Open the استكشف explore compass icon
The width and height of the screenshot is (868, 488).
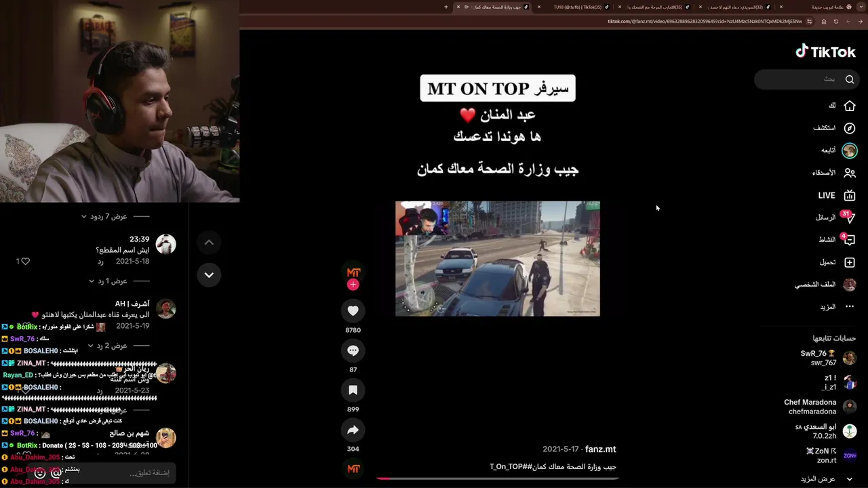click(x=850, y=128)
